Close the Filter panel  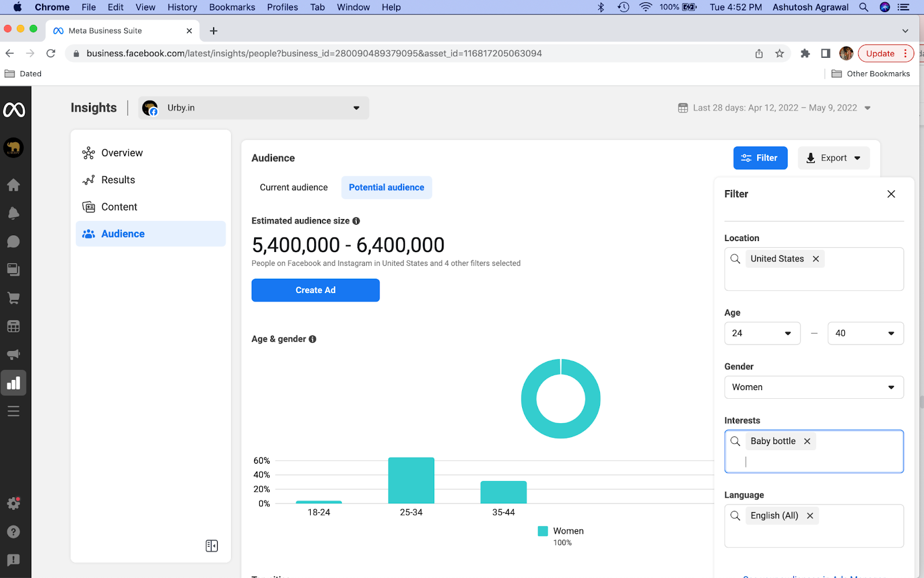click(x=891, y=194)
